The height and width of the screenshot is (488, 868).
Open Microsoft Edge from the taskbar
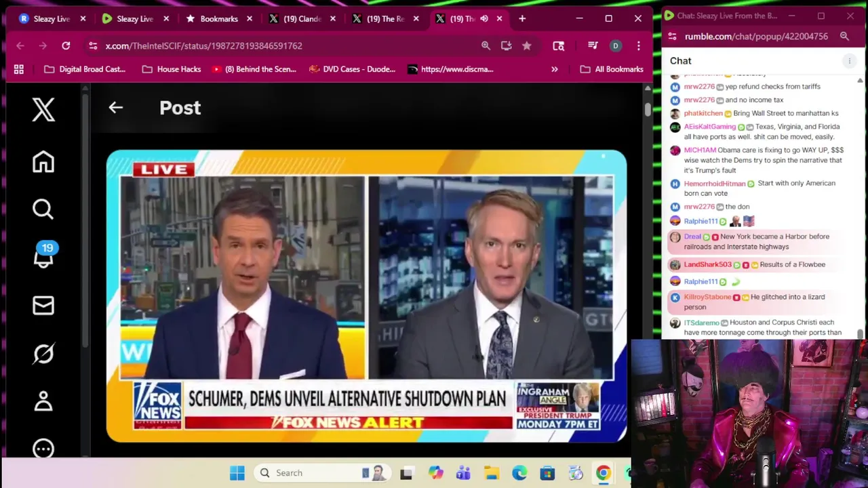click(x=519, y=473)
